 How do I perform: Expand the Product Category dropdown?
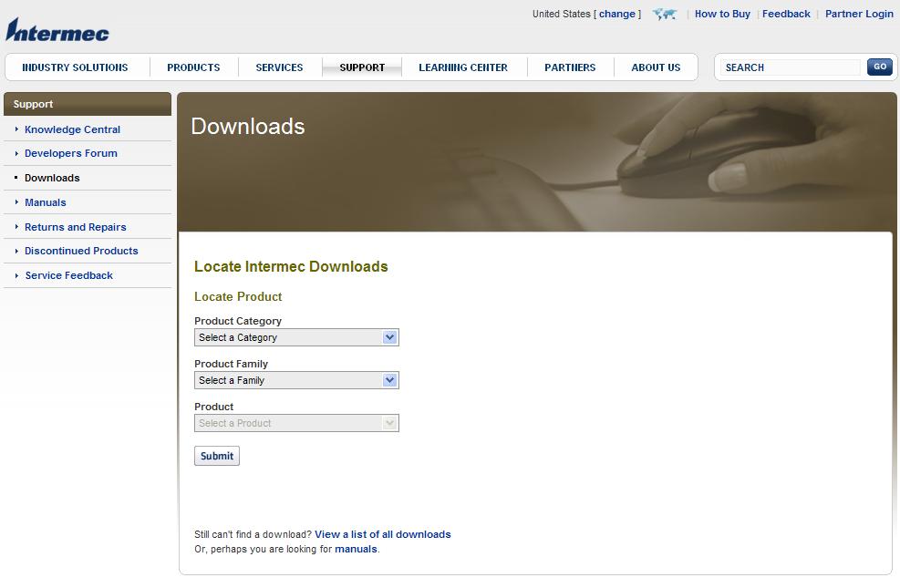(296, 337)
